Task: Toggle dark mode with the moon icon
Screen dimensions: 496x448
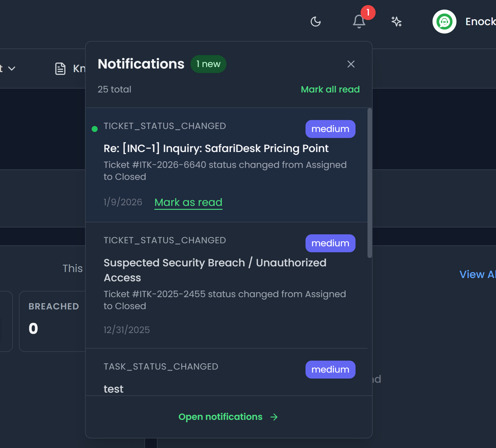Action: (316, 22)
